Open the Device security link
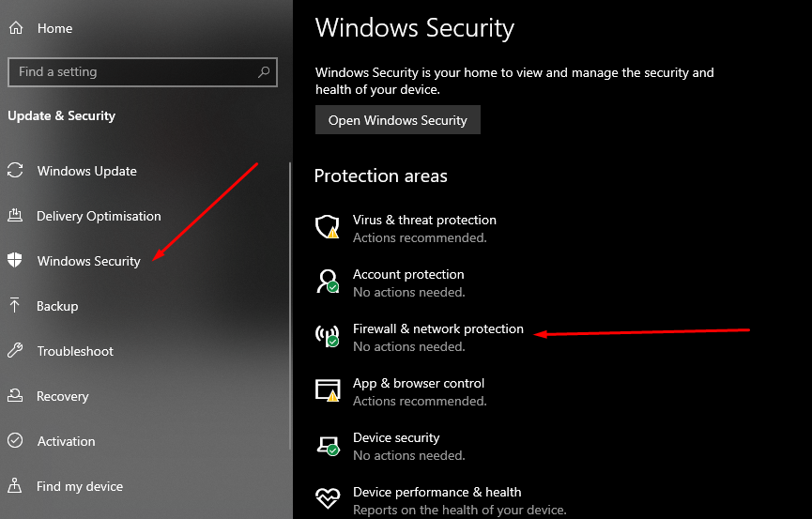This screenshot has width=812, height=519. (x=396, y=437)
